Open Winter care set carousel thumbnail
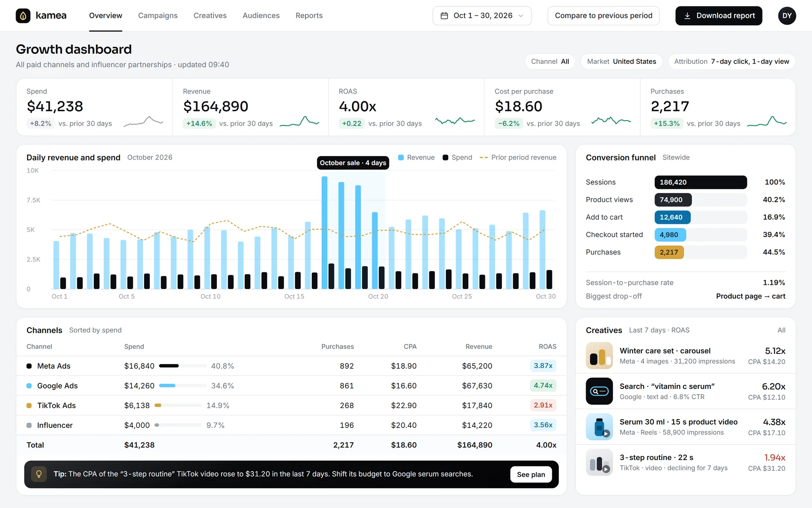The width and height of the screenshot is (812, 508). click(x=599, y=356)
